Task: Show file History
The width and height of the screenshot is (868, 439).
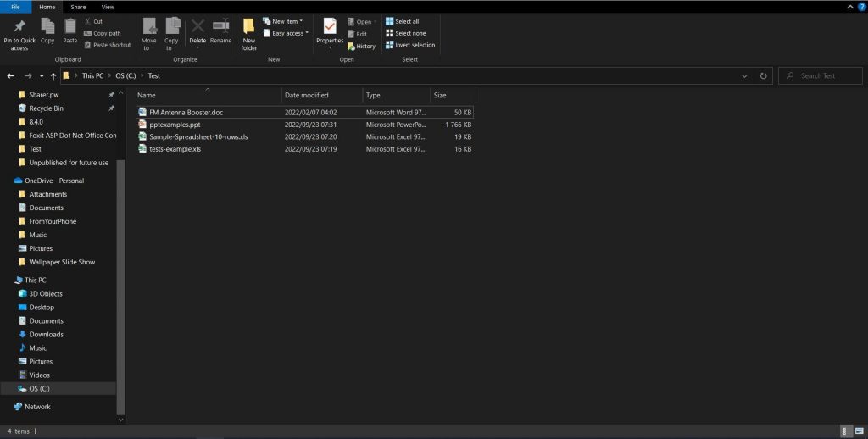Action: (361, 47)
